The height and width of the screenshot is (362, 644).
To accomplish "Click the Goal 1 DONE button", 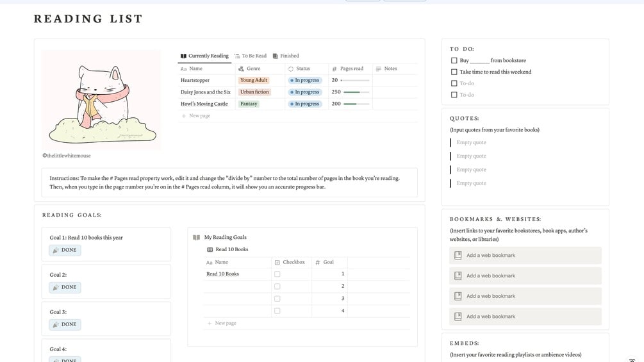I will (65, 250).
